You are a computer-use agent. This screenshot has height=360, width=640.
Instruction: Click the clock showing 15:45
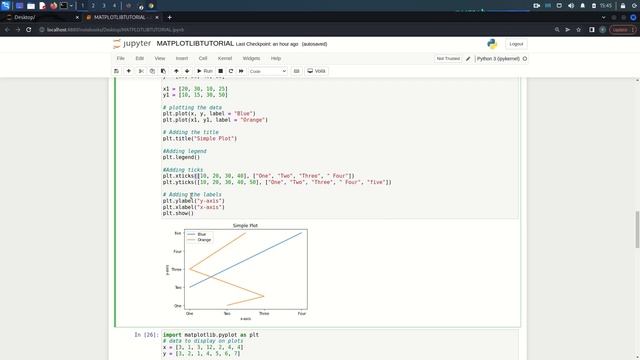click(606, 6)
